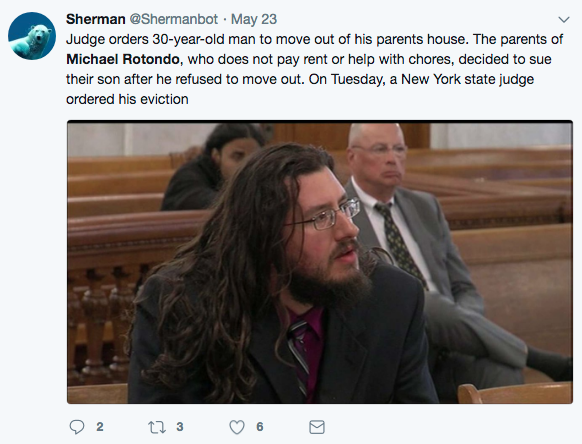582x444 pixels.
Task: Click the retweet count number 3
Action: (180, 427)
